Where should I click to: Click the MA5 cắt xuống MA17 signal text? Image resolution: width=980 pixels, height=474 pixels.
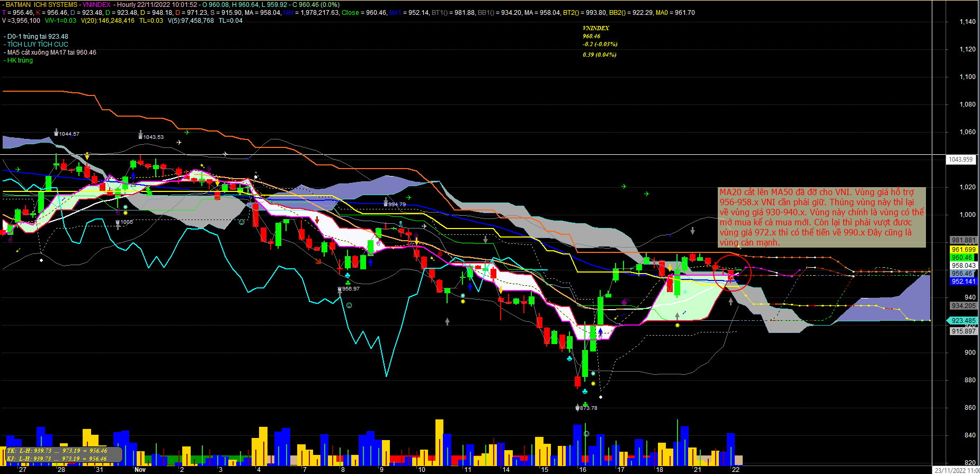click(51, 52)
